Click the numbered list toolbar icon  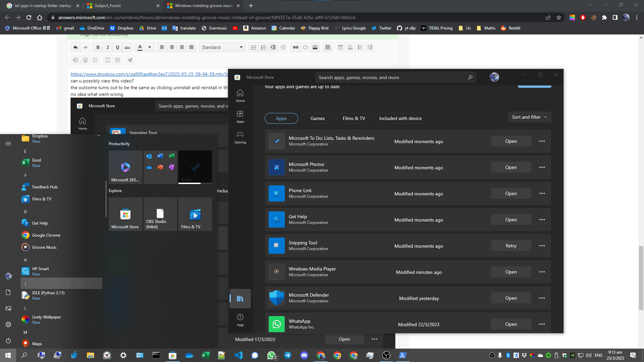point(254,47)
